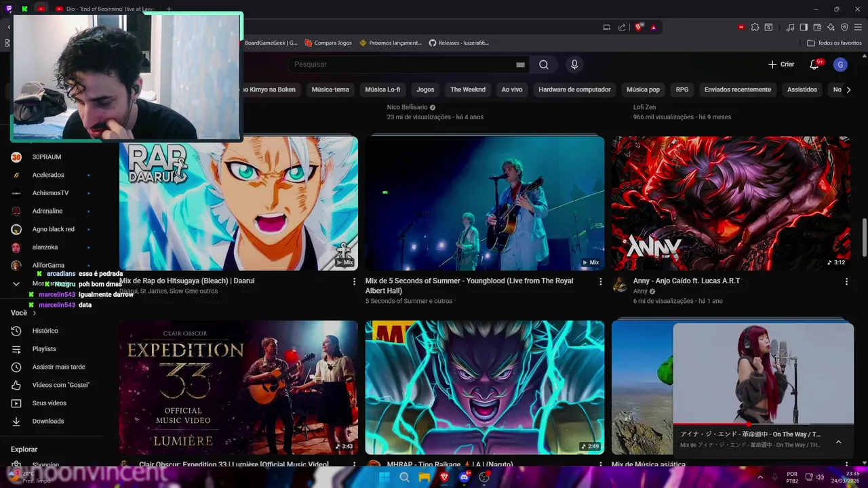Viewport: 868px width, 488px height.
Task: Open the Anny channel name link
Action: click(640, 291)
